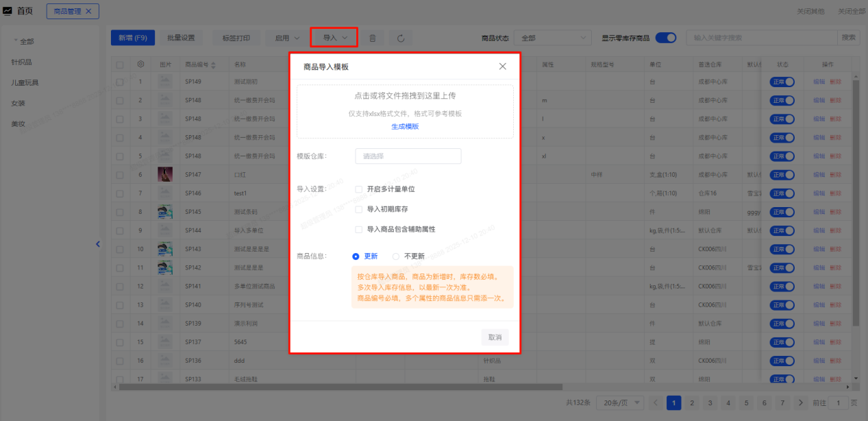Close the 商品导入模板 dialog with X
Image resolution: width=868 pixels, height=421 pixels.
(502, 67)
